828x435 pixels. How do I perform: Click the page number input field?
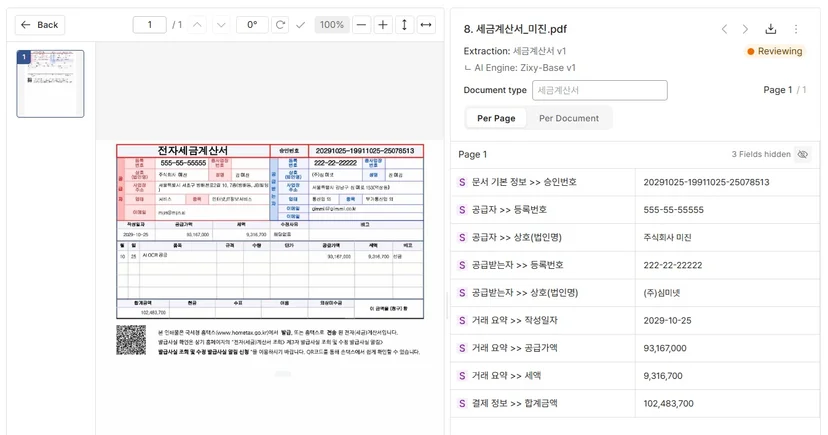(x=149, y=25)
